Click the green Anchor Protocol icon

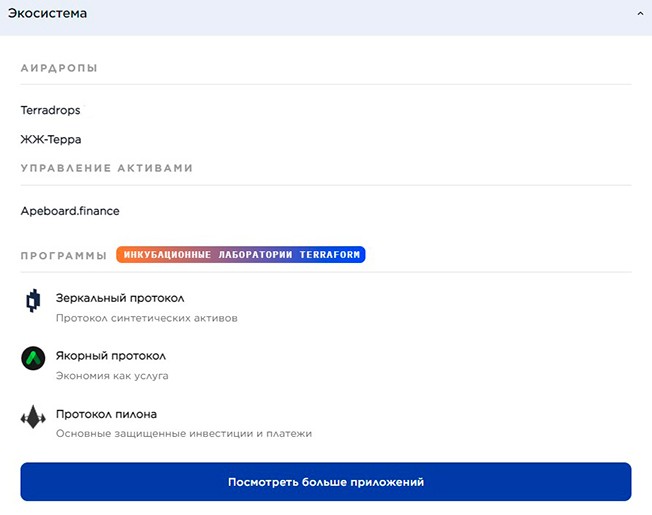[x=33, y=359]
